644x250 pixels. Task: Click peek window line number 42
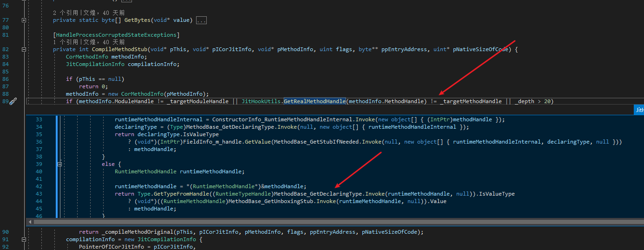pyautogui.click(x=39, y=186)
